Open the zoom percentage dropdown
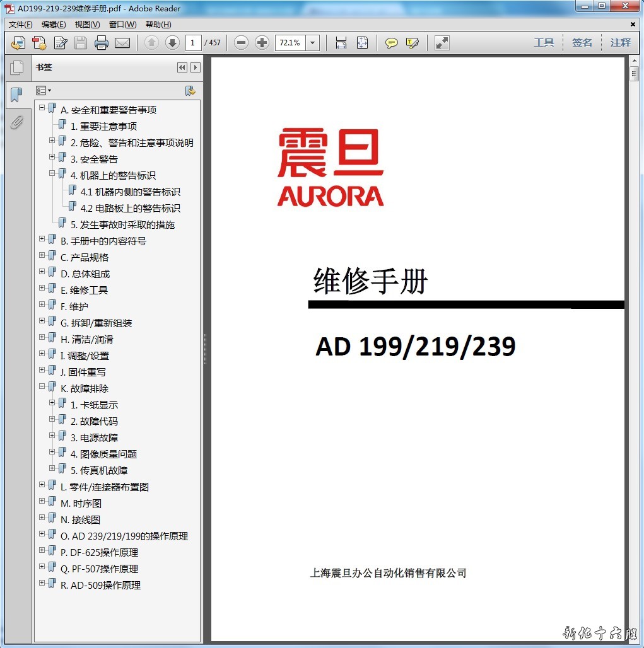The height and width of the screenshot is (648, 644). [313, 43]
